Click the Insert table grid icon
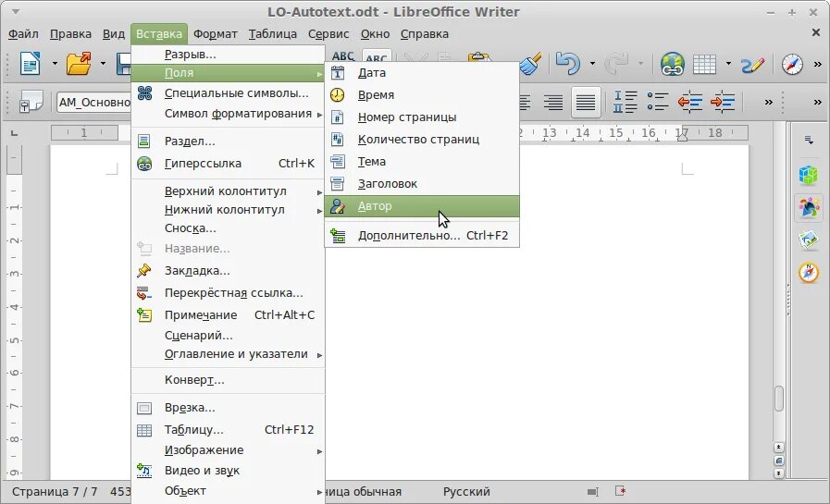830x504 pixels. [704, 64]
